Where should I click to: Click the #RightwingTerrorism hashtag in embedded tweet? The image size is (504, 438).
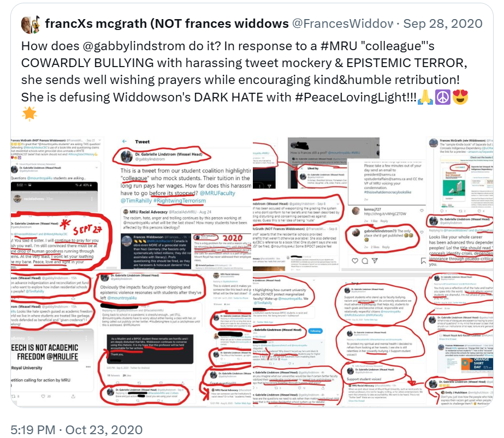coord(180,201)
